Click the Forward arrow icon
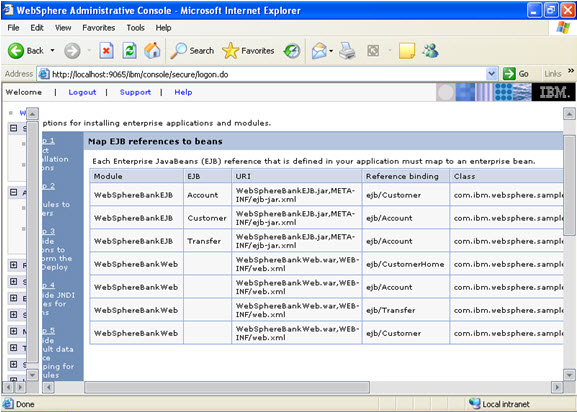Viewport: 577px width, 412px height. click(72, 51)
